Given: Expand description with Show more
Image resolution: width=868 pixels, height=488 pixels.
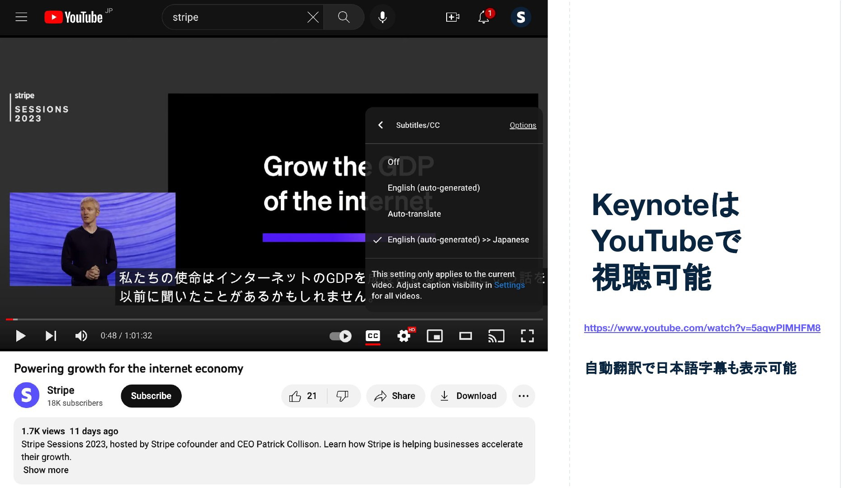Looking at the screenshot, I should pyautogui.click(x=46, y=470).
